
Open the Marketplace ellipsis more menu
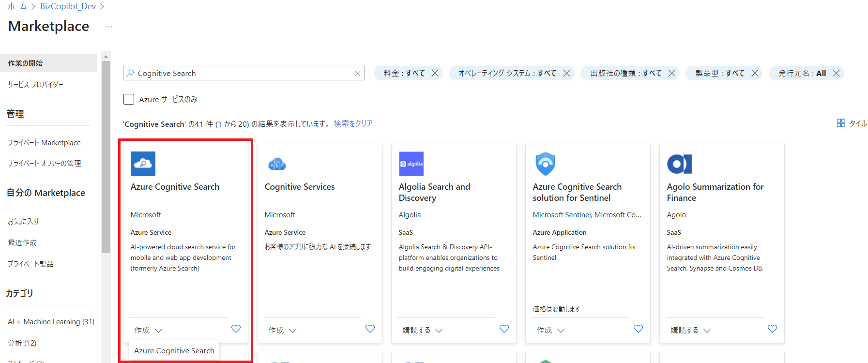tap(108, 27)
